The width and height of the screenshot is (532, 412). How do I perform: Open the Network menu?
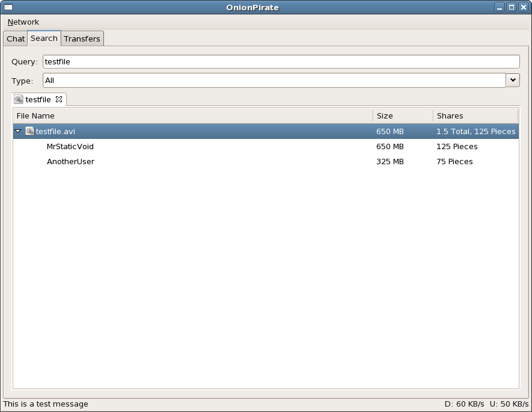(x=23, y=22)
